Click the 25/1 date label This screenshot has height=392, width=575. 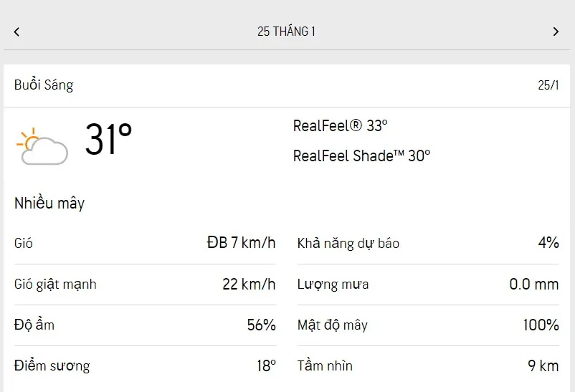(x=548, y=85)
